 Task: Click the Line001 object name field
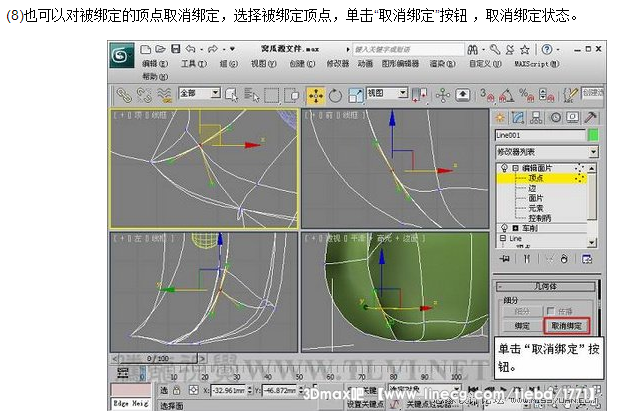click(x=540, y=135)
